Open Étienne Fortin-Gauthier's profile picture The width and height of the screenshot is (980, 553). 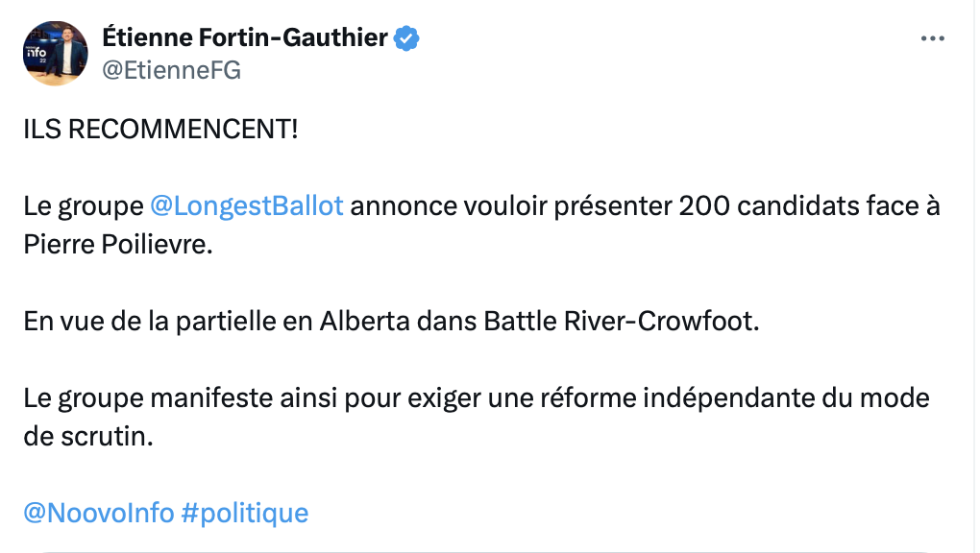pos(55,54)
